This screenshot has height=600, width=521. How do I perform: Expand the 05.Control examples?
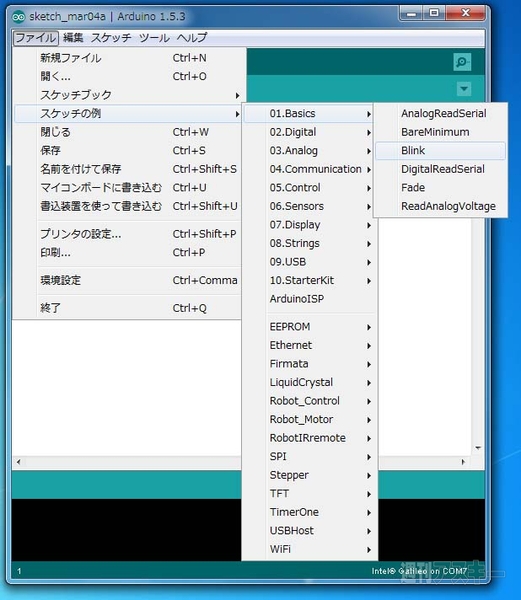(x=309, y=188)
